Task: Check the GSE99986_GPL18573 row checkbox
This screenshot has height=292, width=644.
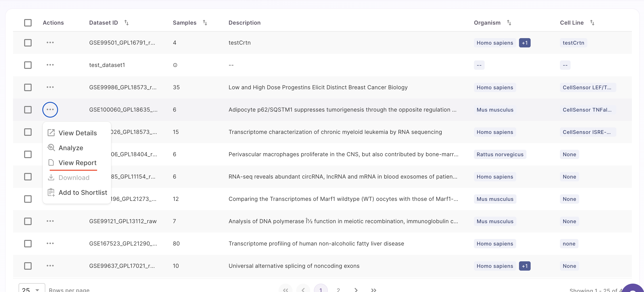Action: point(28,87)
